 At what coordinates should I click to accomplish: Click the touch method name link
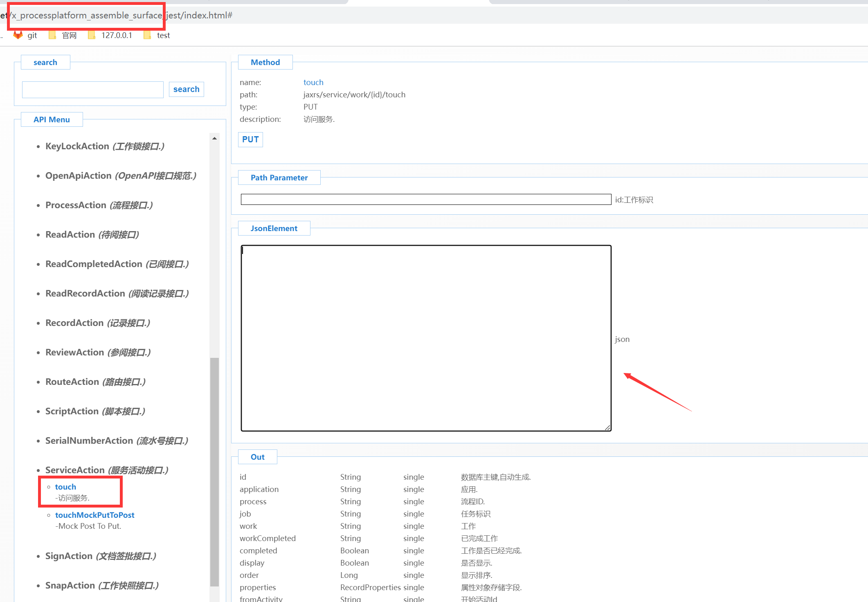[x=313, y=82]
